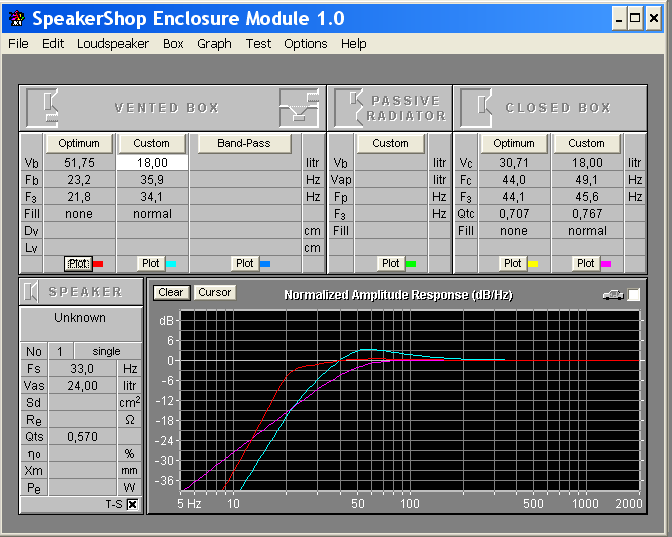Click the Closed Box Custom button
Viewport: 672px width, 537px height.
[x=586, y=143]
